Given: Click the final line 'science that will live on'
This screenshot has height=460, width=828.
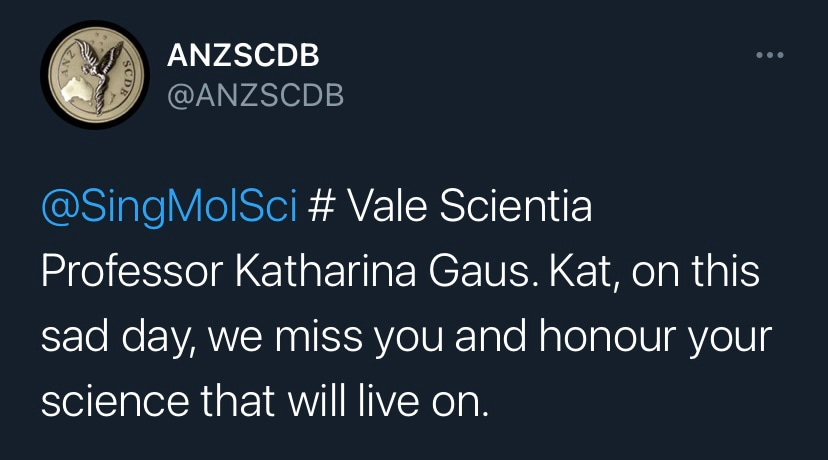Looking at the screenshot, I should click(264, 400).
